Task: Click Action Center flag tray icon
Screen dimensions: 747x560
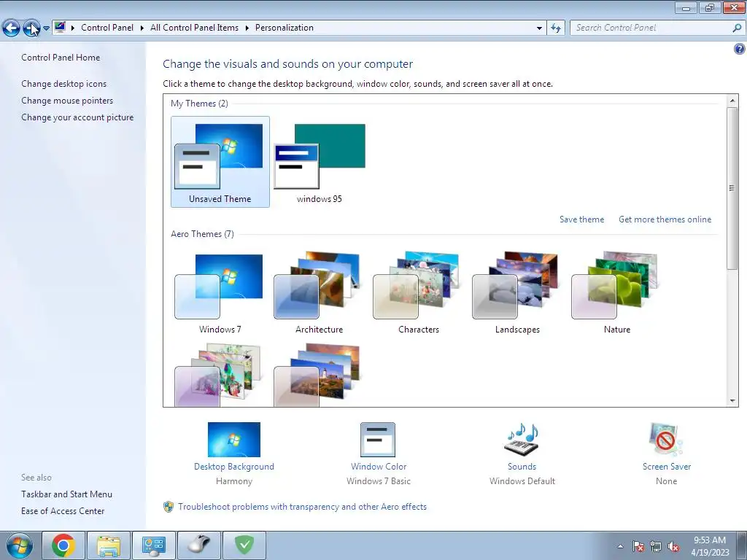Action: coord(638,546)
